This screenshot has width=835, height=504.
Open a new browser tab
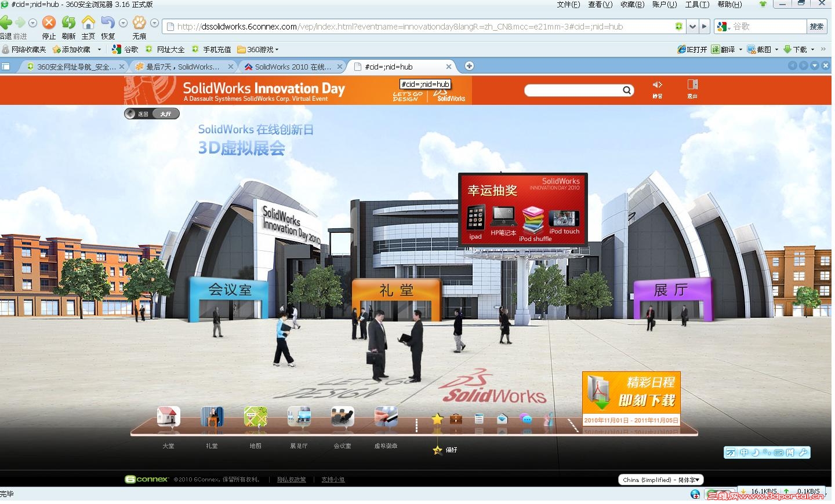[x=469, y=66]
